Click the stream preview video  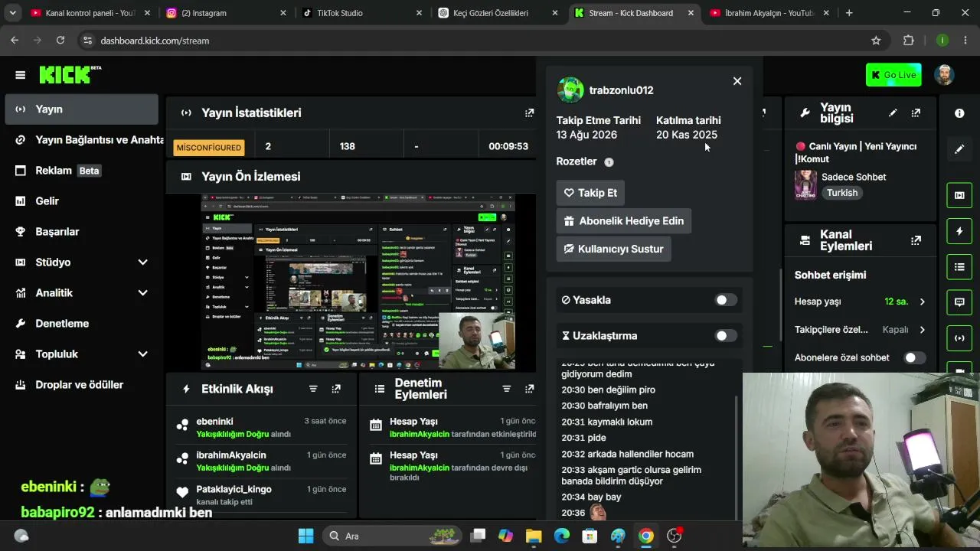[358, 282]
